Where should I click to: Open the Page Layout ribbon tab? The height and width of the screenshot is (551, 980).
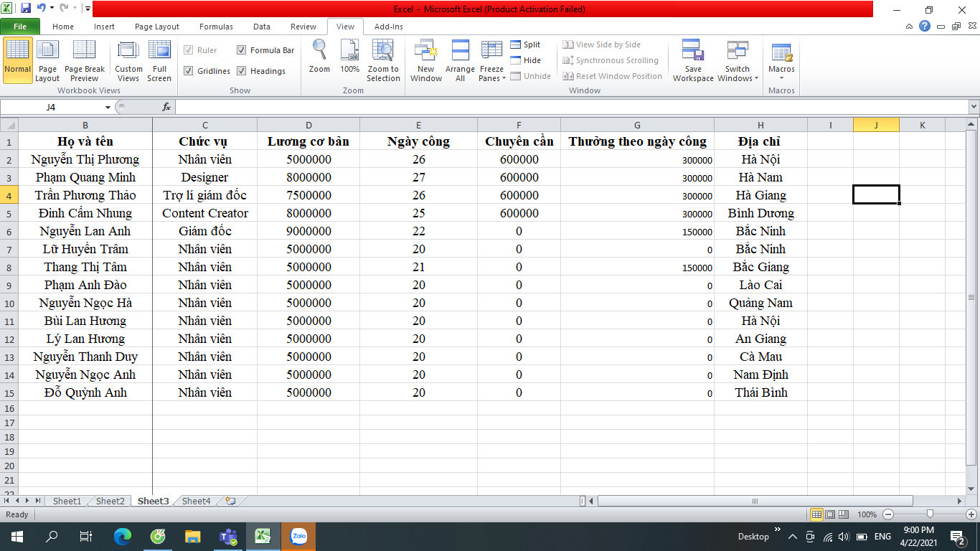tap(157, 27)
